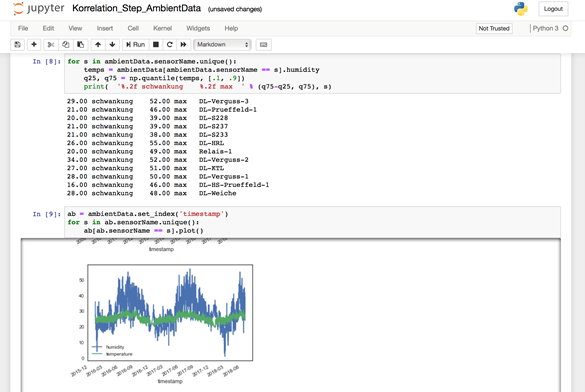Insert a cell below with plus icon
585x392 pixels.
pos(34,45)
